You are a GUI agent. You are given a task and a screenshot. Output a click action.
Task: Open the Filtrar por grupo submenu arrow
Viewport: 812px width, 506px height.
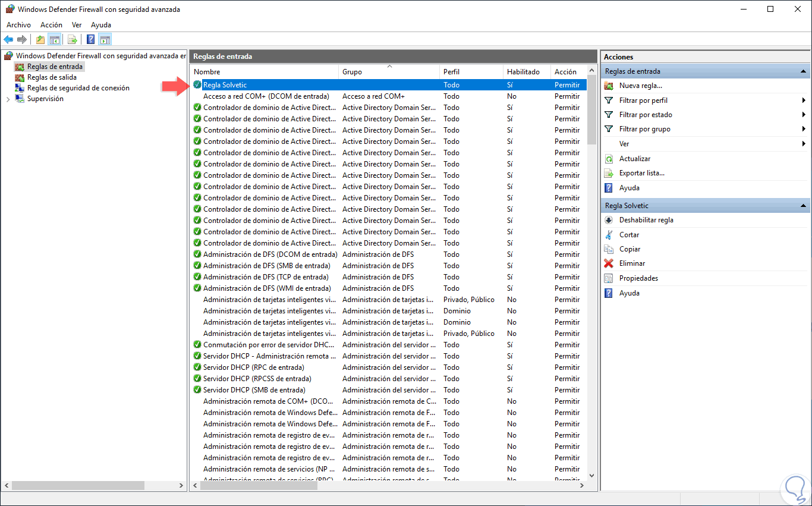point(804,129)
